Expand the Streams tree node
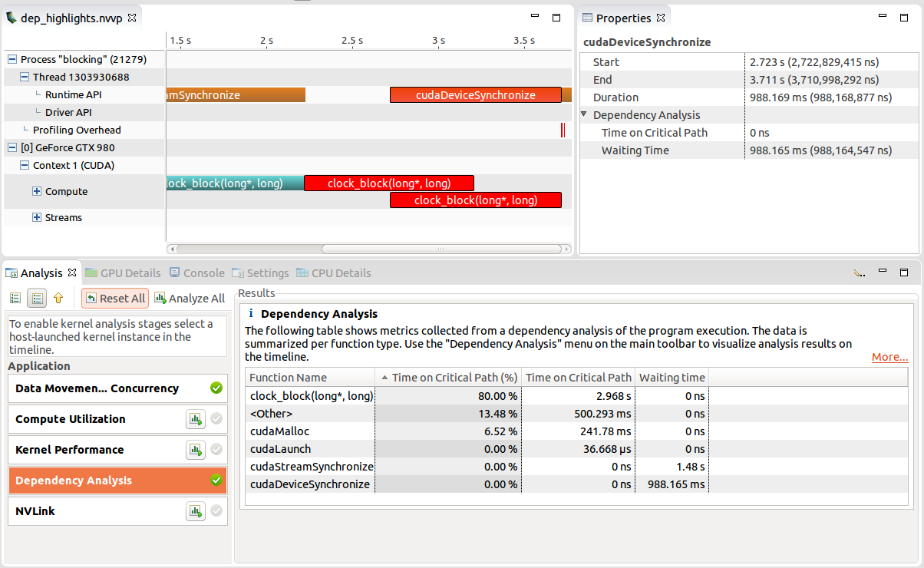 pyautogui.click(x=36, y=217)
